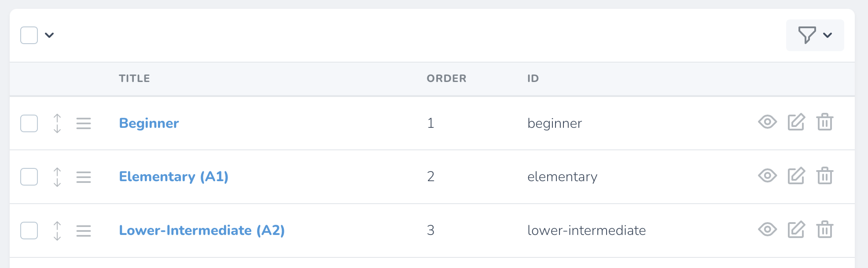Click the edit icon for Beginner row
868x268 pixels.
(x=796, y=122)
